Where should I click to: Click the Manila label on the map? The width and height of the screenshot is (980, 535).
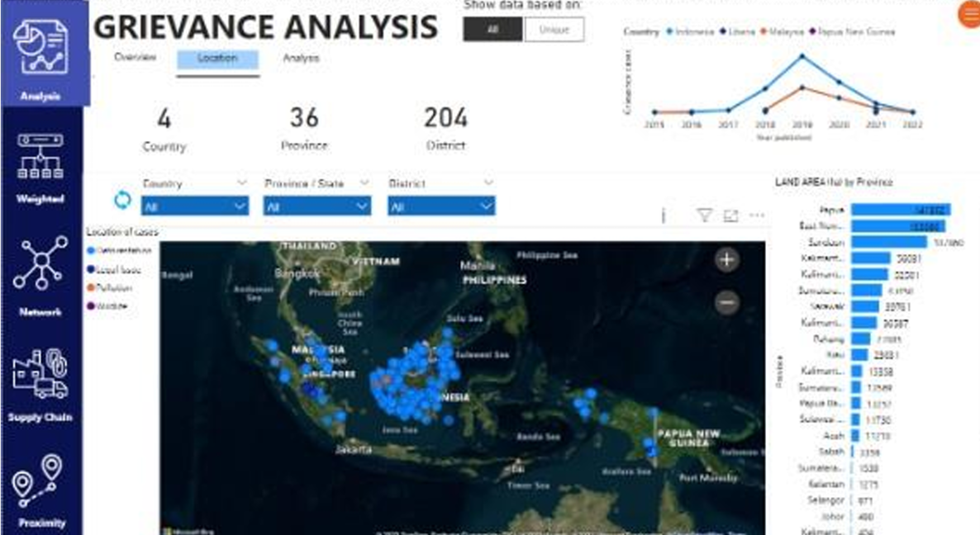click(x=478, y=265)
